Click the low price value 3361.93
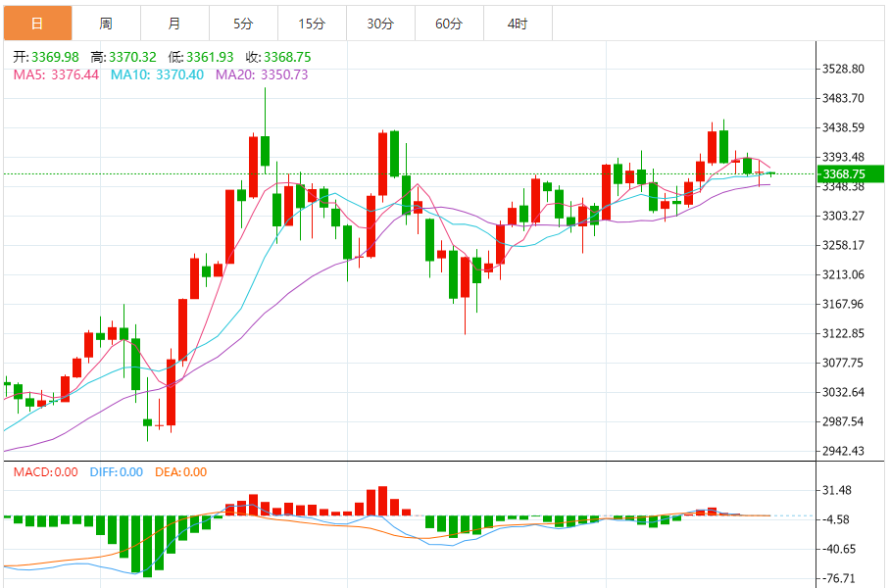890x588 pixels. (210, 57)
